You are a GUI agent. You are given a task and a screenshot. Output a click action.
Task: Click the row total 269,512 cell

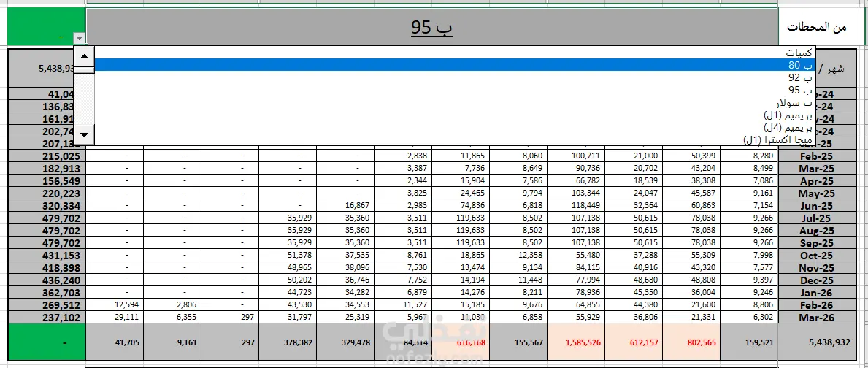tap(47, 305)
